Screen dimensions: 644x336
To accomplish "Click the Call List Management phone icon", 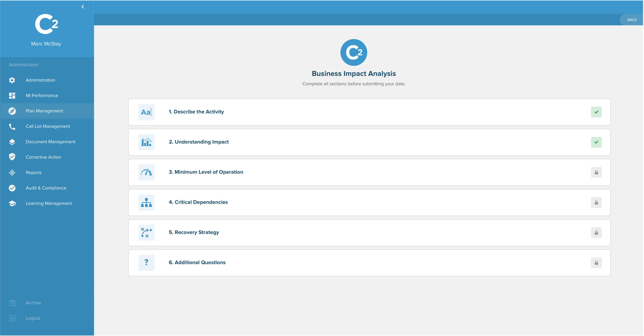I will pyautogui.click(x=12, y=126).
